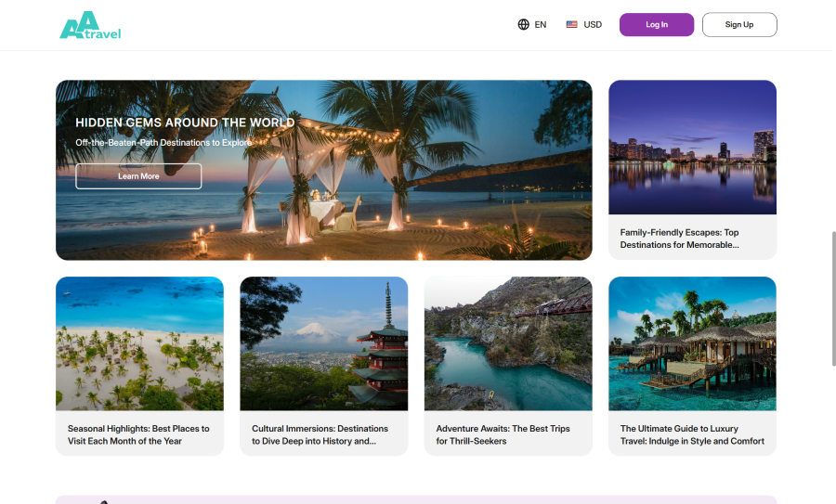Open the city skyline Family-Friendly Escapes image
The width and height of the screenshot is (836, 504).
click(692, 147)
